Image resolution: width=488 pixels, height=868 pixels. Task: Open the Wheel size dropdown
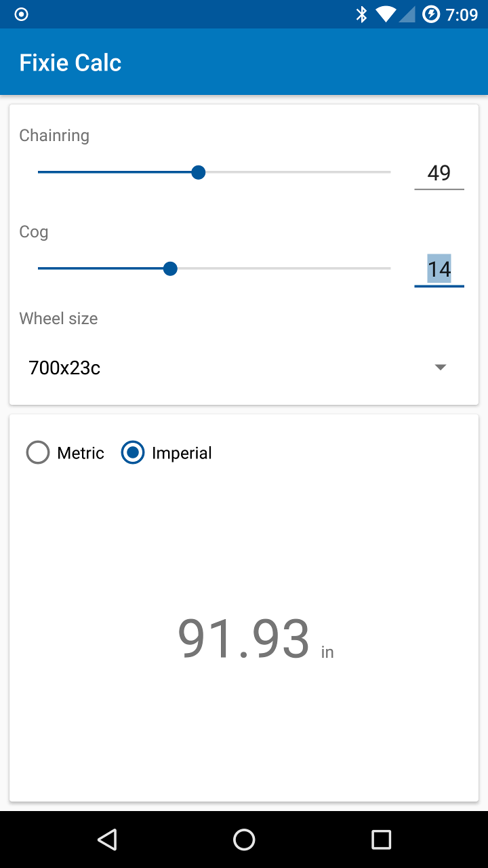point(237,367)
